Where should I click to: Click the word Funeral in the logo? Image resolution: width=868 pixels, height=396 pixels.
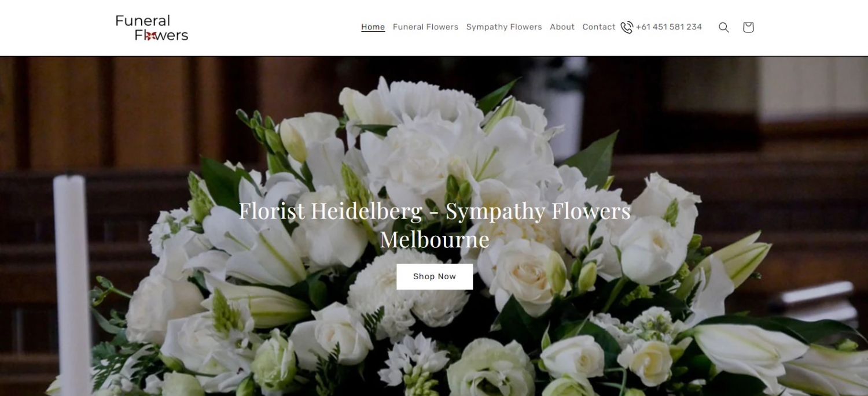click(x=143, y=21)
